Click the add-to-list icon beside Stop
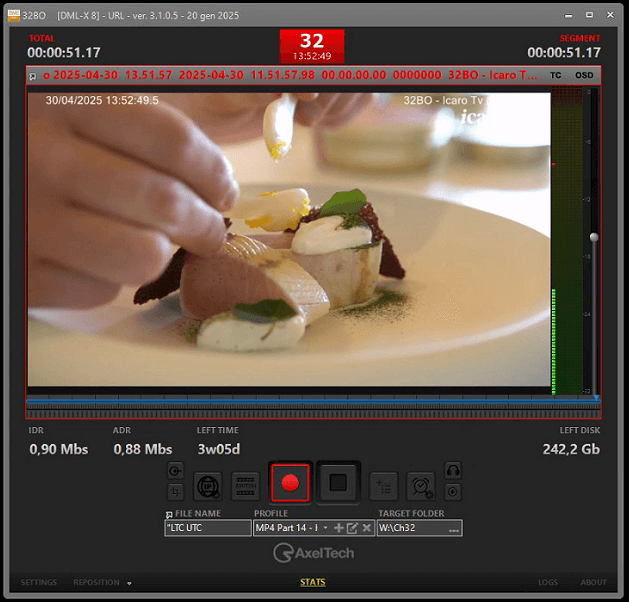Image resolution: width=629 pixels, height=602 pixels. [x=383, y=484]
